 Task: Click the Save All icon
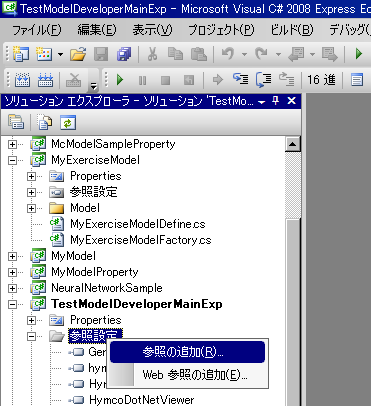tap(124, 54)
